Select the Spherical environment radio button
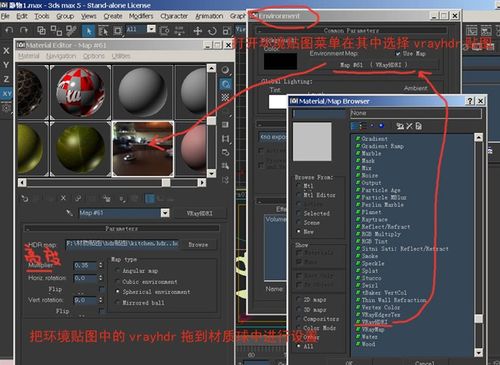The image size is (500, 365). pyautogui.click(x=117, y=292)
